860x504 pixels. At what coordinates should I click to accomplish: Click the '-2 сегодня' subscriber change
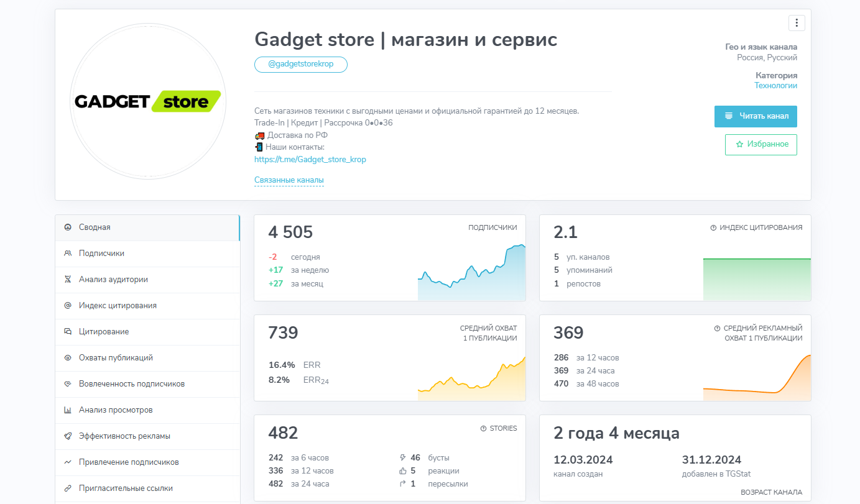[294, 257]
